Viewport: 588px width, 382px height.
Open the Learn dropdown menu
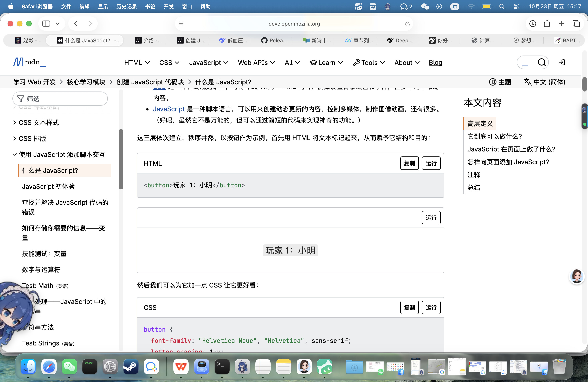tap(326, 63)
